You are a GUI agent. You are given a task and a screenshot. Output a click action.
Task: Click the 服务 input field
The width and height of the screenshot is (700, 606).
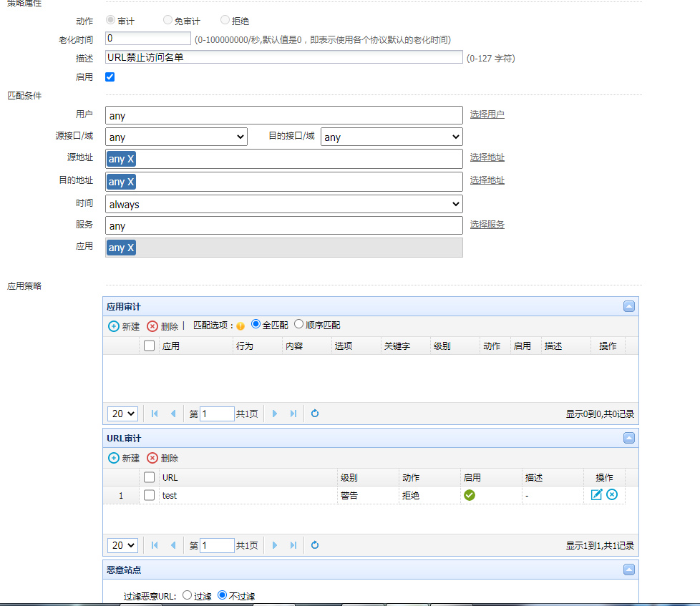[x=284, y=225]
